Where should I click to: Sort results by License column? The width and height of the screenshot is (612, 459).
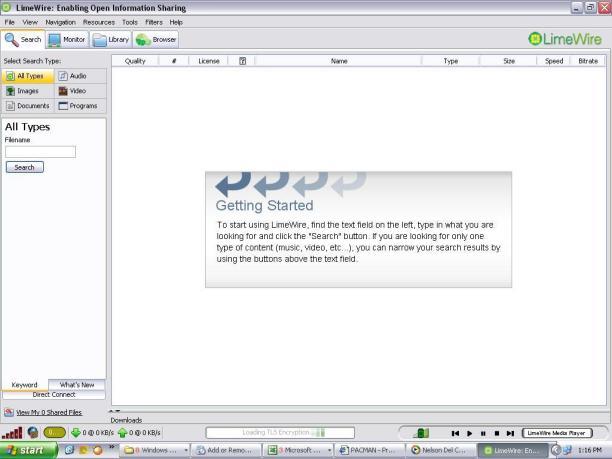(x=209, y=61)
